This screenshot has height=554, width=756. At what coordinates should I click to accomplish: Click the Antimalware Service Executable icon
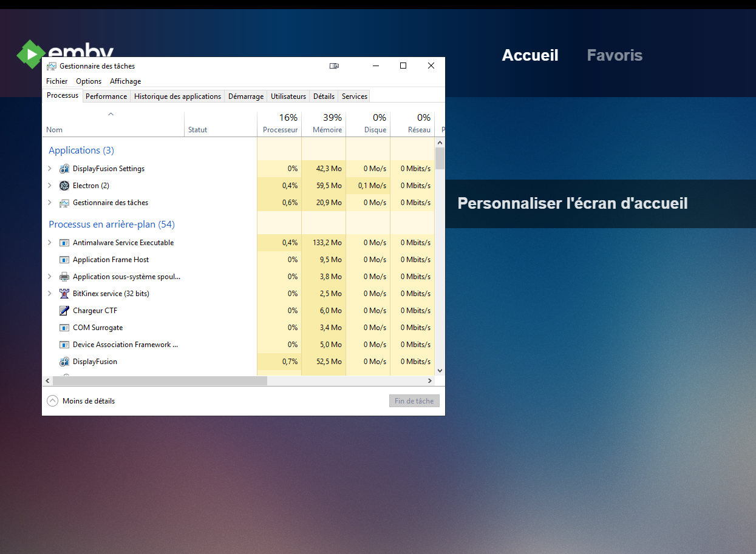(x=64, y=243)
